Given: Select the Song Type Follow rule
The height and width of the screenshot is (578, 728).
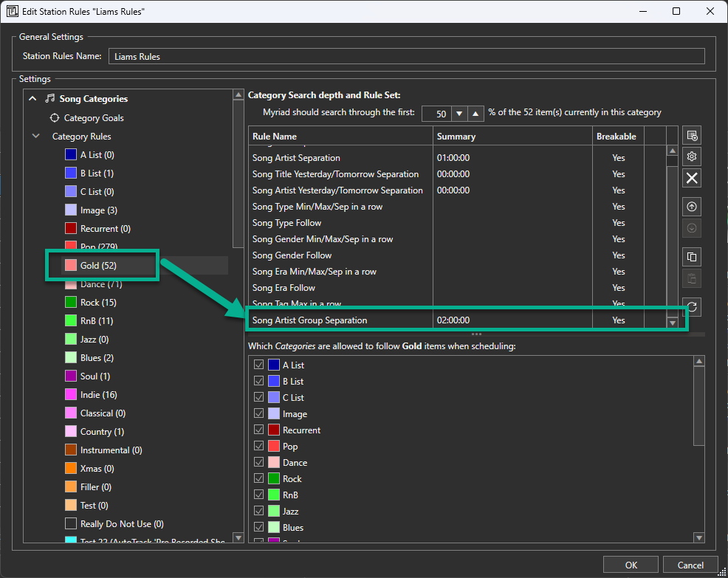Looking at the screenshot, I should tap(457, 223).
